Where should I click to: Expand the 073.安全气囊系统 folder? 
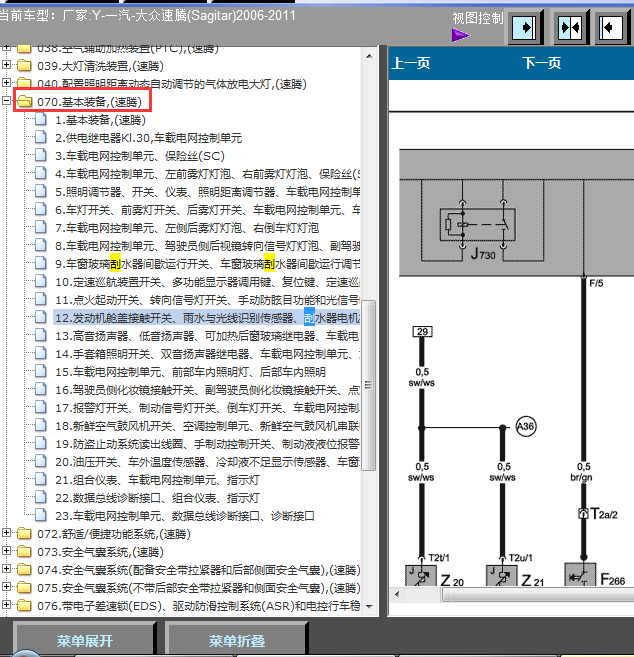(6, 551)
